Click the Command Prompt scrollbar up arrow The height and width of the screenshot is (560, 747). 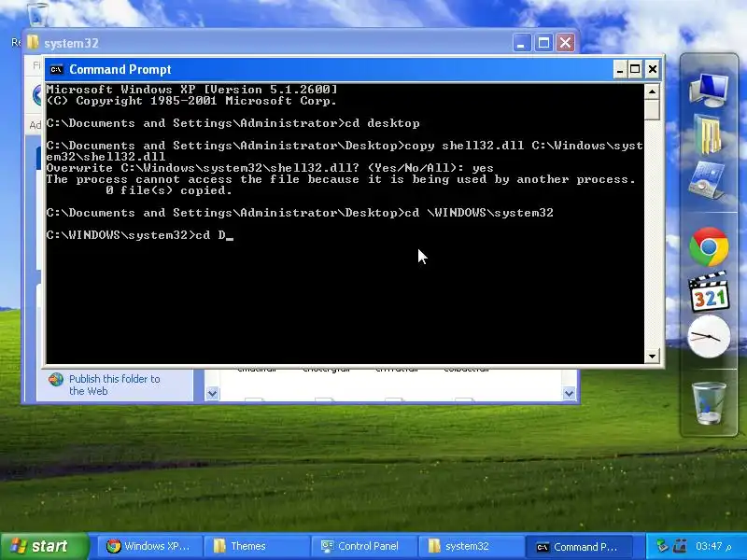click(652, 91)
